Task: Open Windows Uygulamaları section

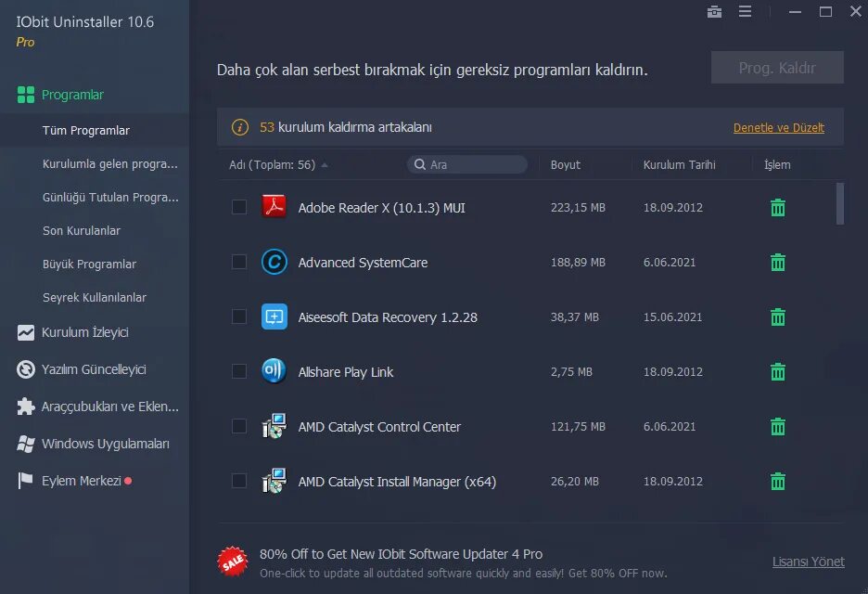Action: point(105,444)
